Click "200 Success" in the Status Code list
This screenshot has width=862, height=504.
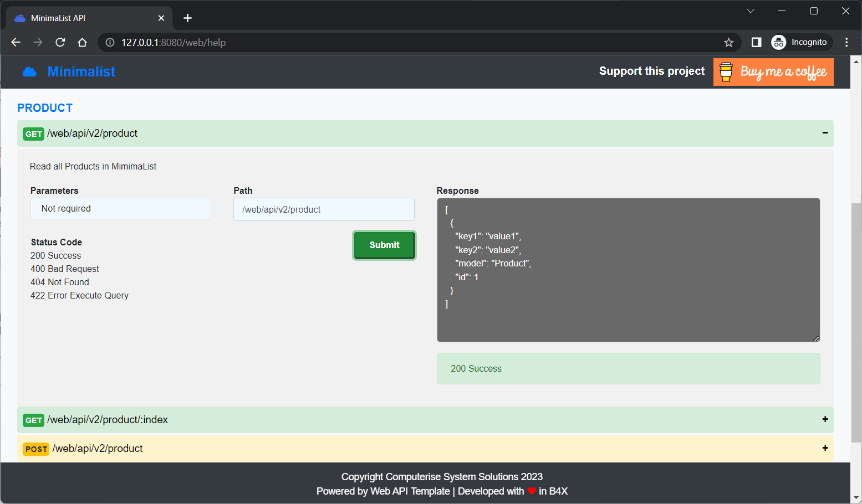pos(55,255)
